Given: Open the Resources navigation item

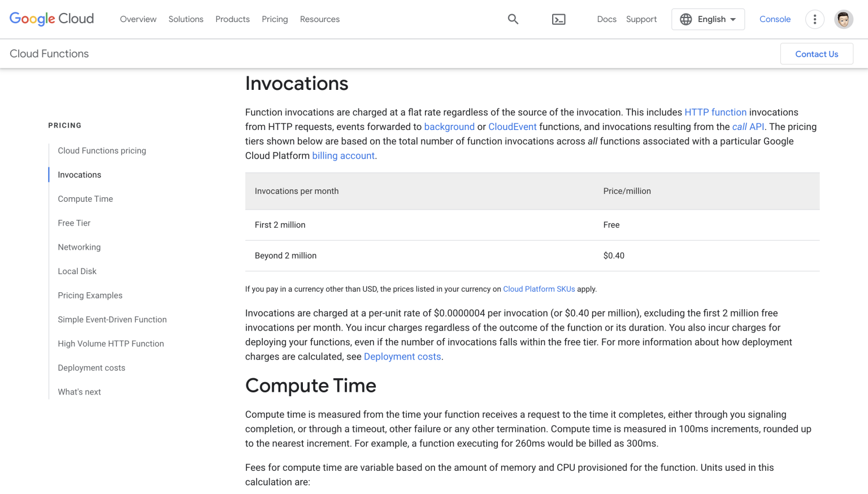Looking at the screenshot, I should [x=319, y=19].
